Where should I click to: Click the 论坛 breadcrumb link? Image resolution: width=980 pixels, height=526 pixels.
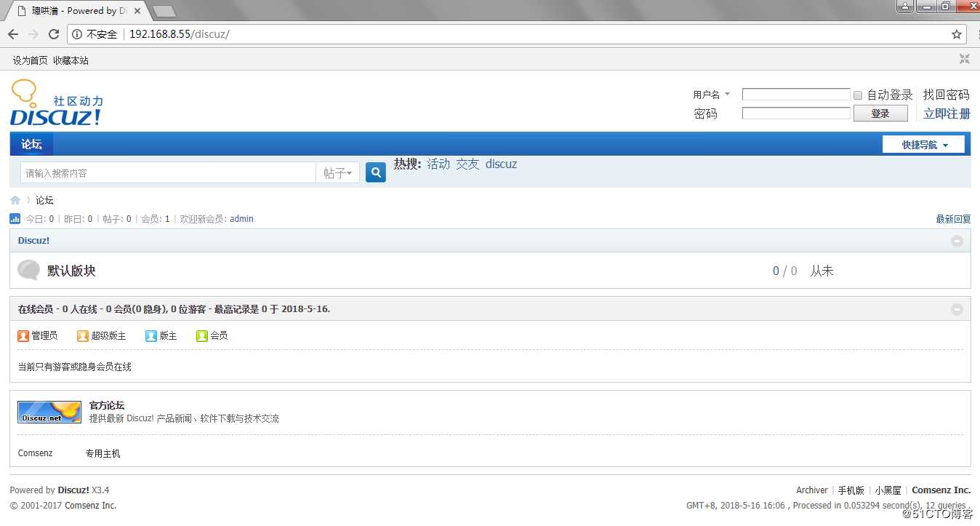click(x=44, y=200)
